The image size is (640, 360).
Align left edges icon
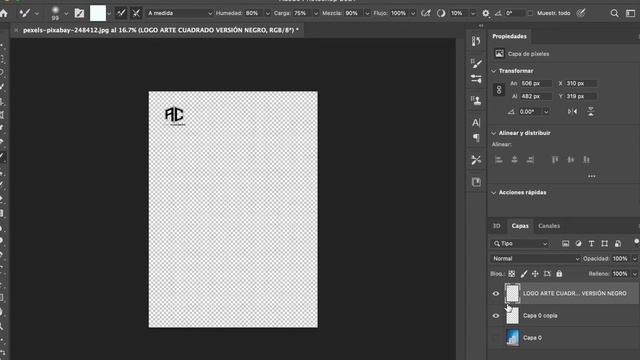(499, 160)
